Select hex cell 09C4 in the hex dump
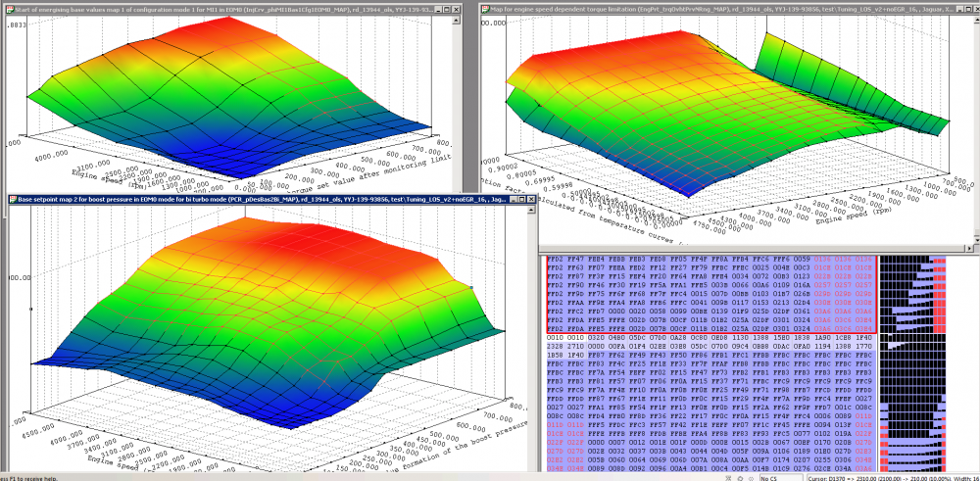980x481 pixels. point(740,346)
